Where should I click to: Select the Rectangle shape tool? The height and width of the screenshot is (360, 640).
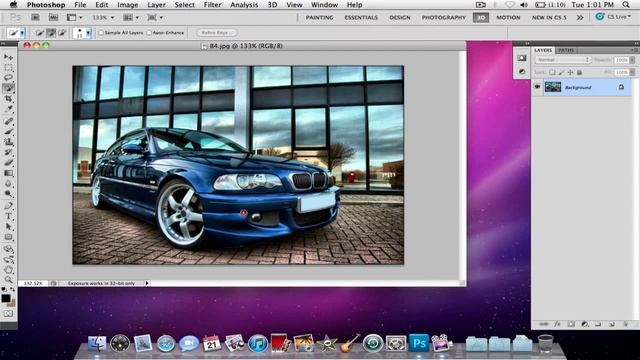click(8, 237)
